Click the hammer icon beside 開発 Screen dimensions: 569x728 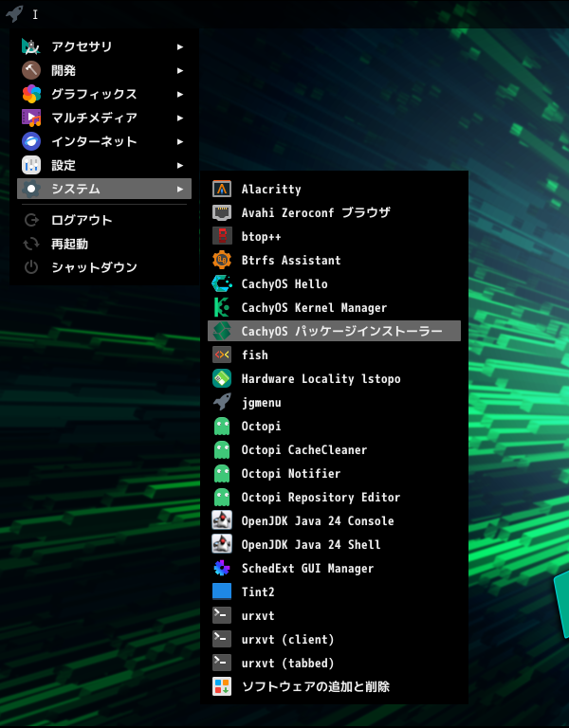point(31,70)
